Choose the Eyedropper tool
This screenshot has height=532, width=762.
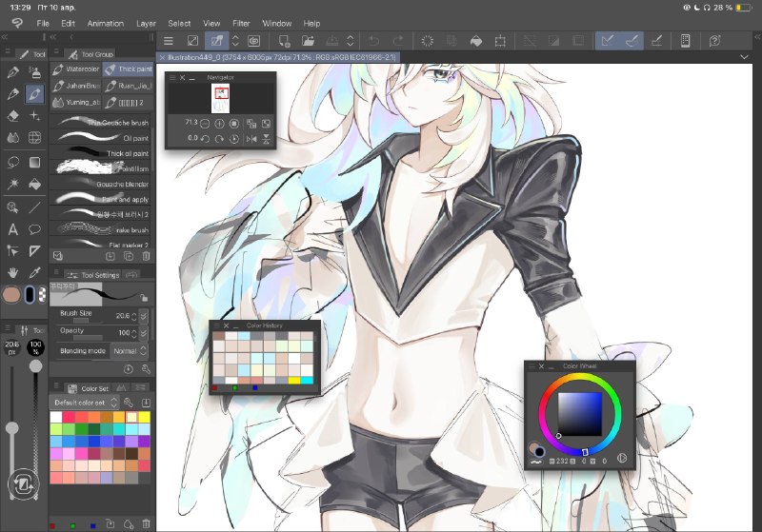[34, 272]
